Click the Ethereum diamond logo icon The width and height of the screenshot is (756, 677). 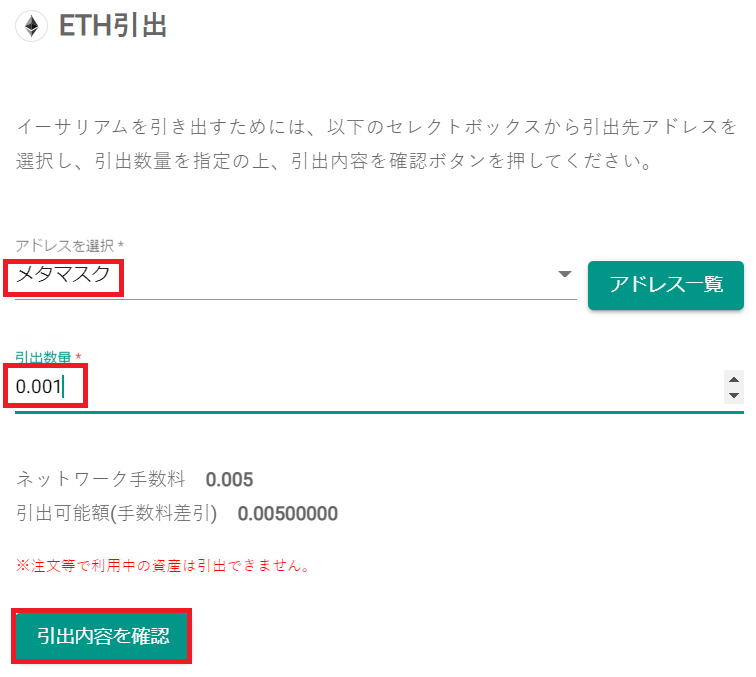31,26
